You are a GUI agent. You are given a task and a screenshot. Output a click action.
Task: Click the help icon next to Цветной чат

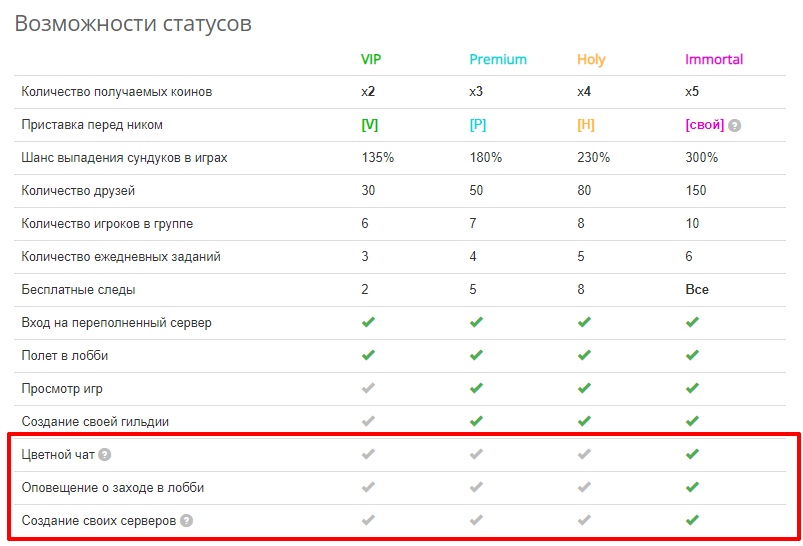point(105,455)
